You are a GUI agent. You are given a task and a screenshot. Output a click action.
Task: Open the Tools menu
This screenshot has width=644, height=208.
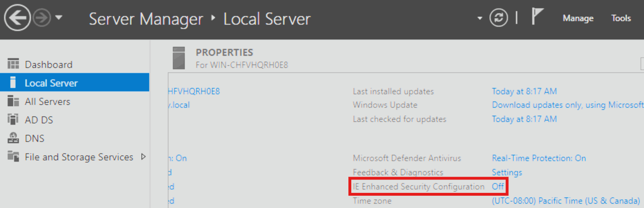click(x=621, y=18)
